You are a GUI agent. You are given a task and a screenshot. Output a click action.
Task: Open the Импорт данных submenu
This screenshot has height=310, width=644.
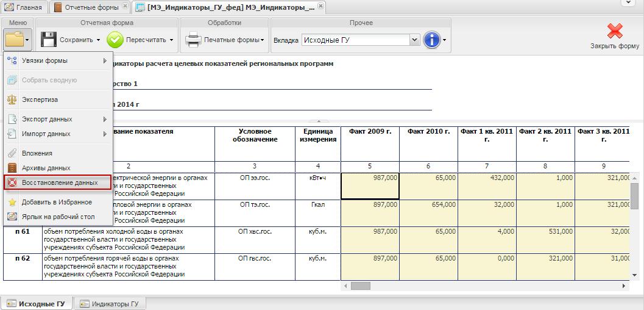point(58,134)
